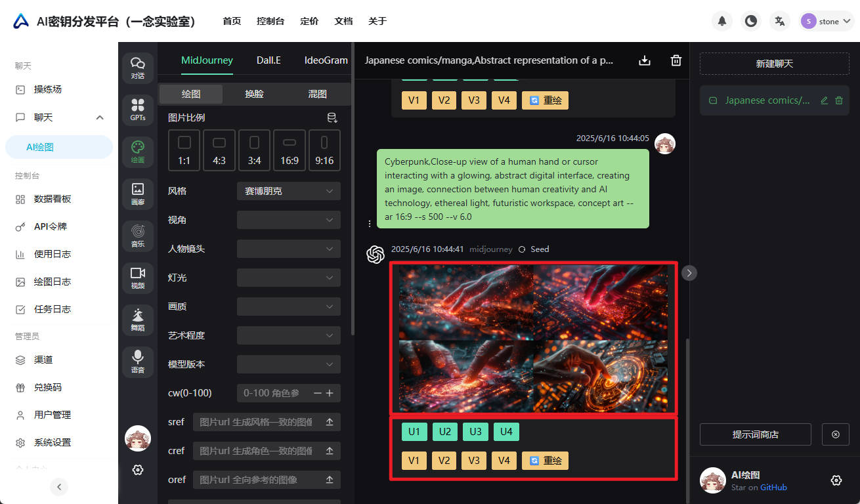
Task: Open the 人物镜头 dropdown
Action: pos(289,249)
